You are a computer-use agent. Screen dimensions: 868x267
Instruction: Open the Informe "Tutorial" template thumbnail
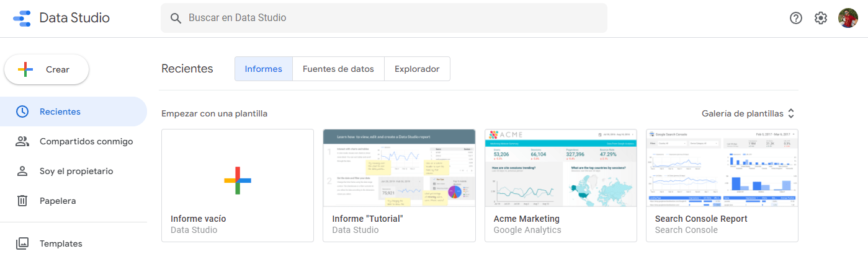coord(399,168)
